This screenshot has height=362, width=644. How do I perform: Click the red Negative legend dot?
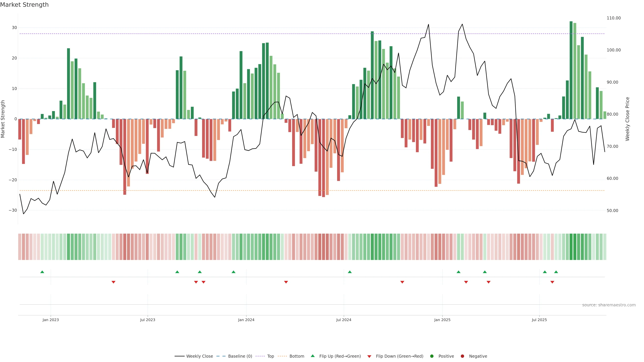(462, 356)
